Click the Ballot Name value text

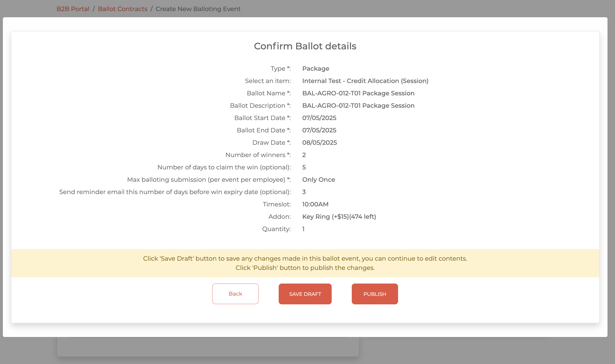358,93
